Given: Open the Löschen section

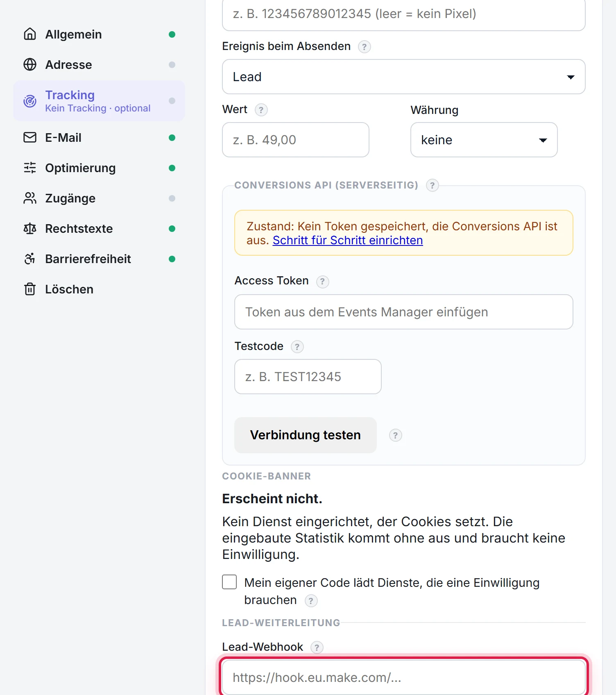Looking at the screenshot, I should (x=99, y=289).
